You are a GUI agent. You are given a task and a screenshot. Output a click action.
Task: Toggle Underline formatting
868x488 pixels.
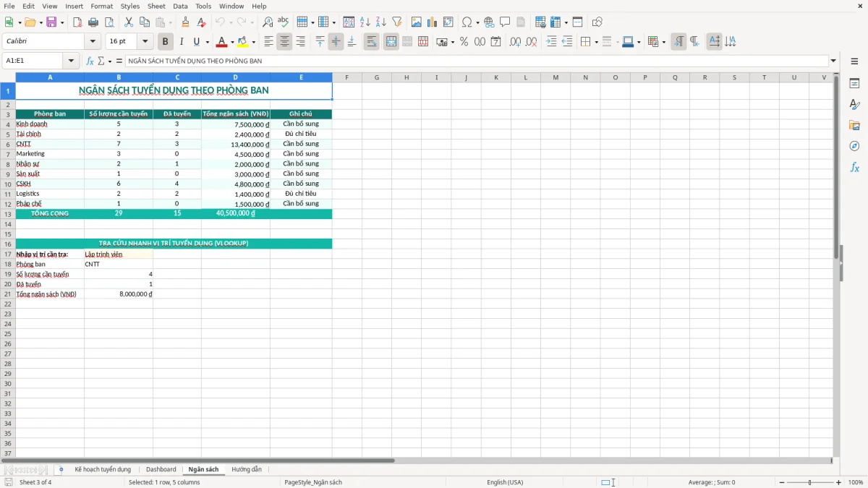point(196,42)
